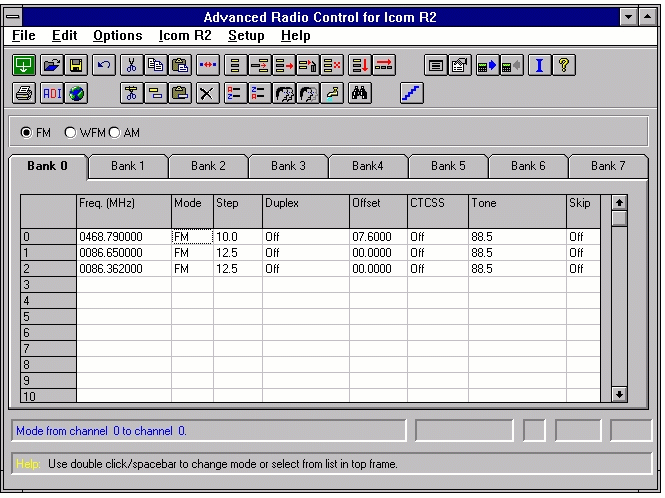The width and height of the screenshot is (665, 498).
Task: Switch to the Bank 2 tab
Action: (x=208, y=166)
